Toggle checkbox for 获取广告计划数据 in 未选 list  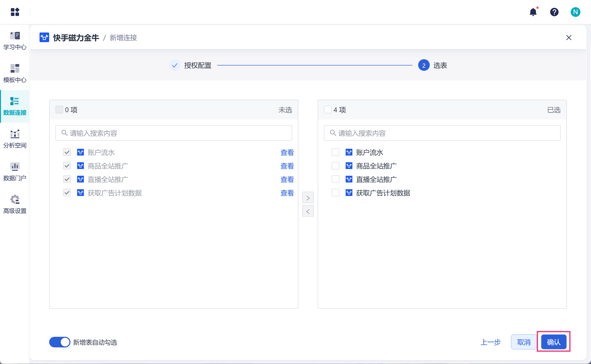[67, 193]
